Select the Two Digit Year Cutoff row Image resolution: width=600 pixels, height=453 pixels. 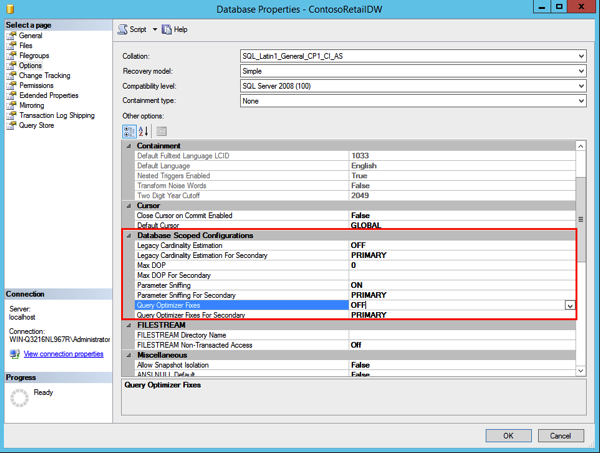[355, 196]
